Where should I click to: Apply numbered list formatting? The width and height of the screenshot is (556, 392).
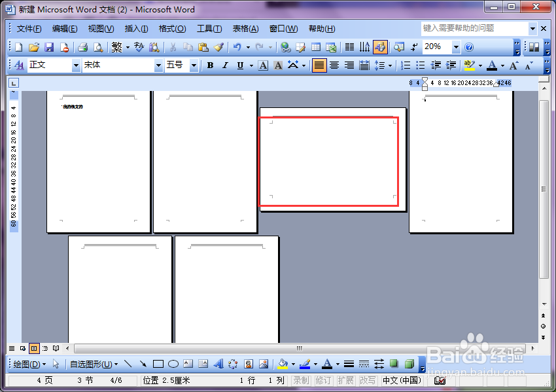(406, 65)
